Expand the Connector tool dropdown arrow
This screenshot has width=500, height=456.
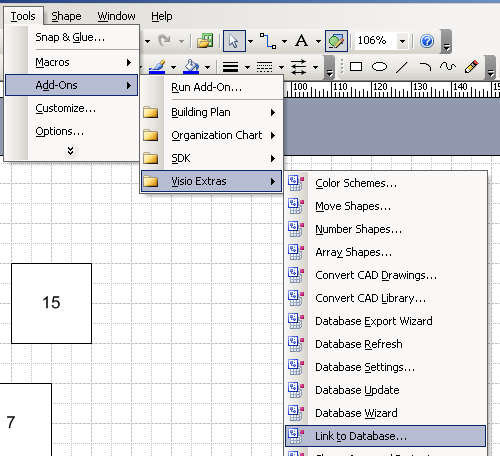(284, 41)
